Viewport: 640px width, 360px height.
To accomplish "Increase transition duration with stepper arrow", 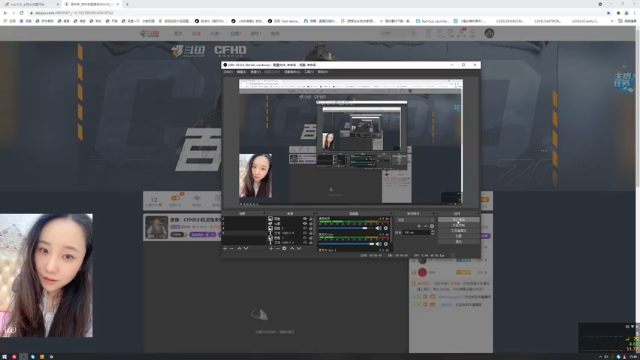I will pos(432,231).
